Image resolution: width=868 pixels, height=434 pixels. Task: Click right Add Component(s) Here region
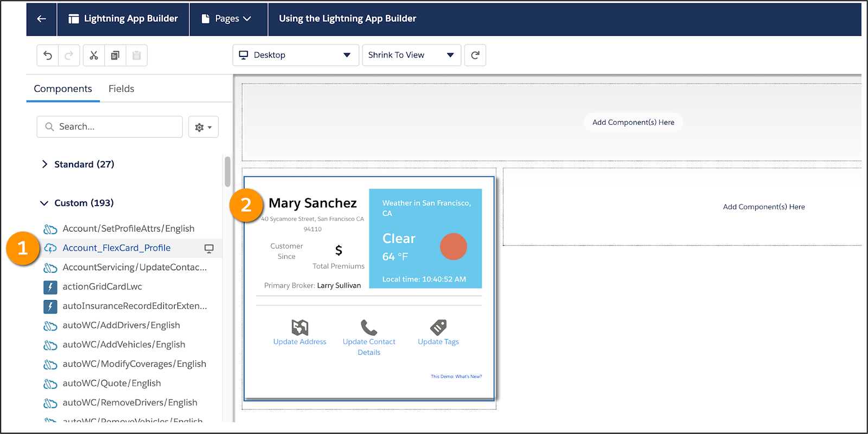[x=763, y=207]
